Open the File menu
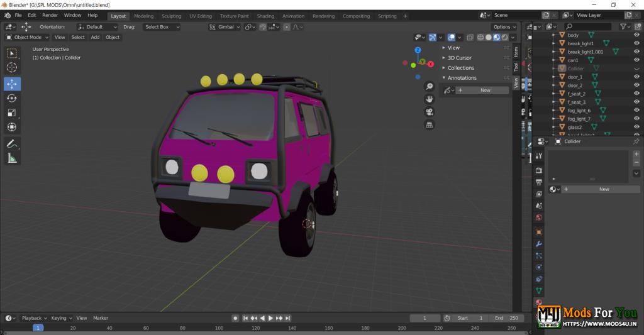Image resolution: width=644 pixels, height=335 pixels. click(x=18, y=15)
